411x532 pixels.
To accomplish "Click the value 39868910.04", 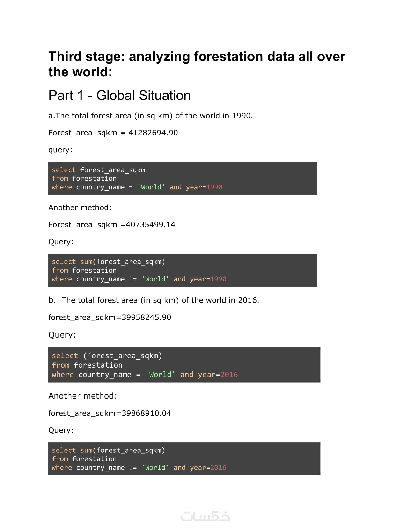I will (146, 413).
